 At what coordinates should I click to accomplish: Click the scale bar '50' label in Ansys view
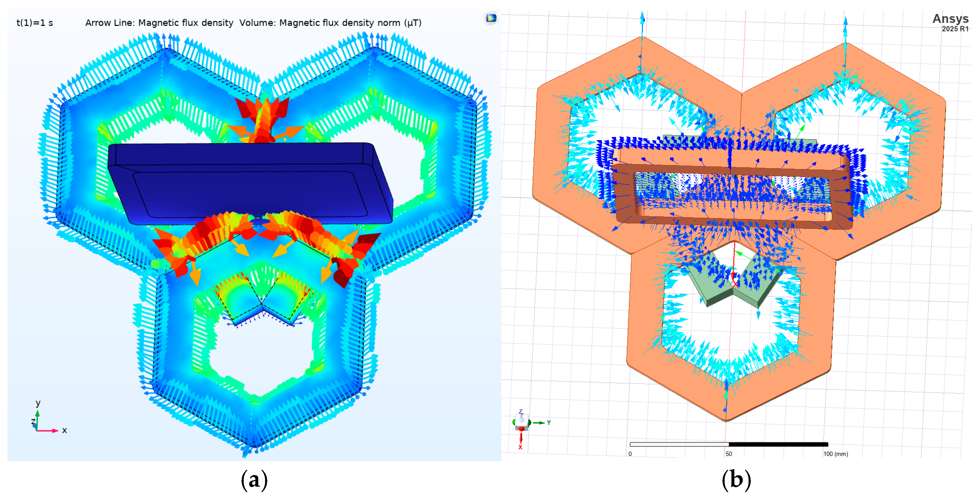pos(729,454)
